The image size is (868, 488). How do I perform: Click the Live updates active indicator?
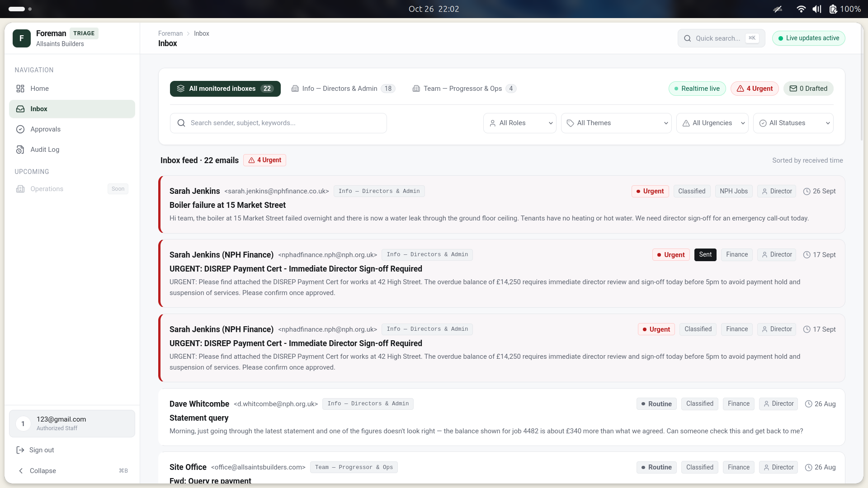click(808, 38)
